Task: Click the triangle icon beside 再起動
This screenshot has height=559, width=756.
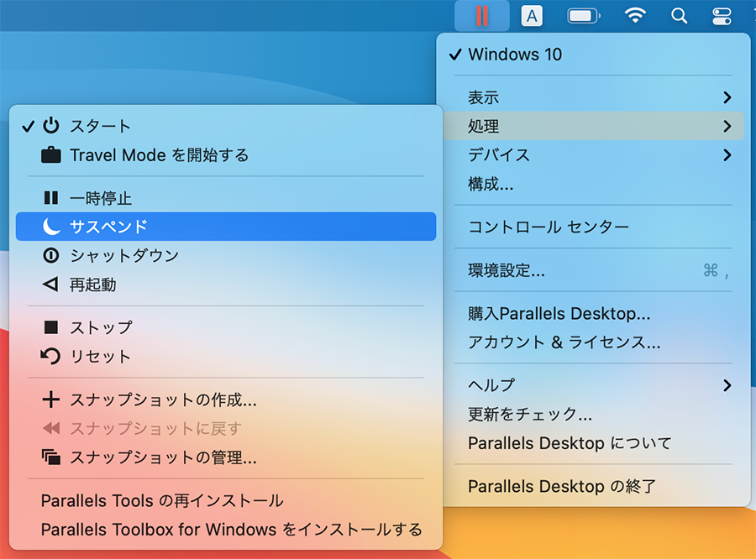Action: 50,285
